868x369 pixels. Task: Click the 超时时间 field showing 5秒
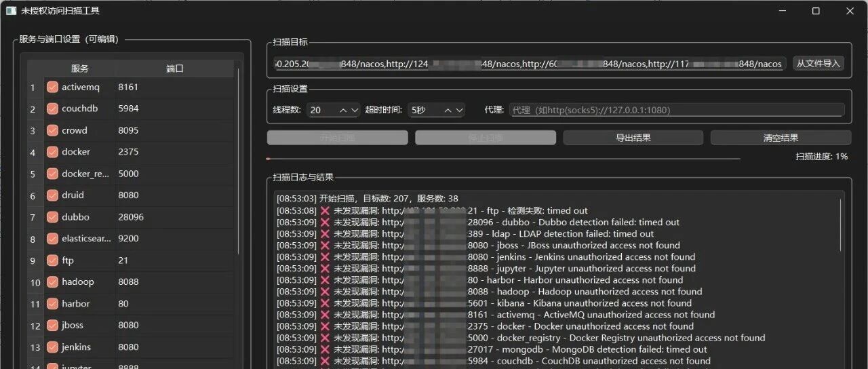(425, 110)
